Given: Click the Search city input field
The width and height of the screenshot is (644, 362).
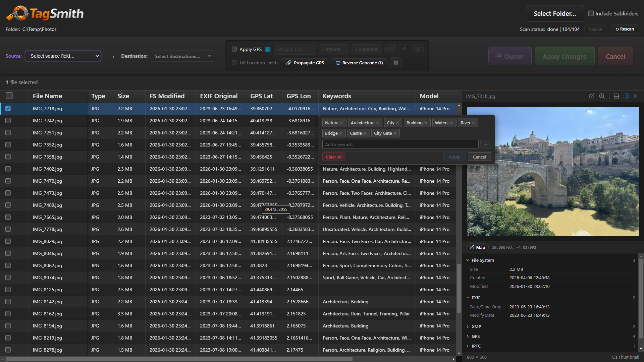Looking at the screenshot, I should [295, 49].
